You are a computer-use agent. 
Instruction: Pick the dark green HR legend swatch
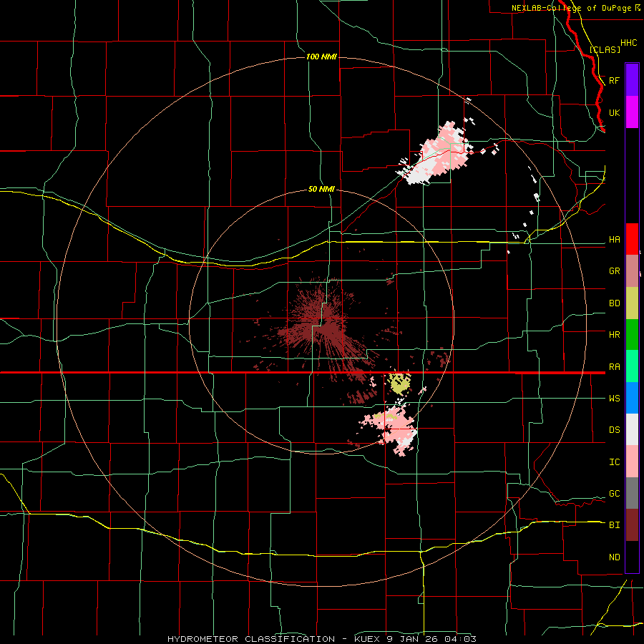pyautogui.click(x=632, y=335)
